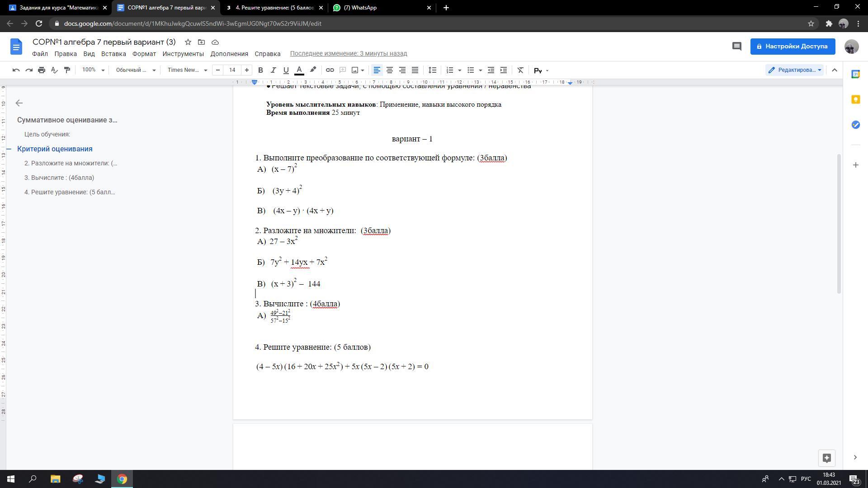Screen dimensions: 868x488
Task: Click the highlight color marker icon
Action: coord(313,70)
